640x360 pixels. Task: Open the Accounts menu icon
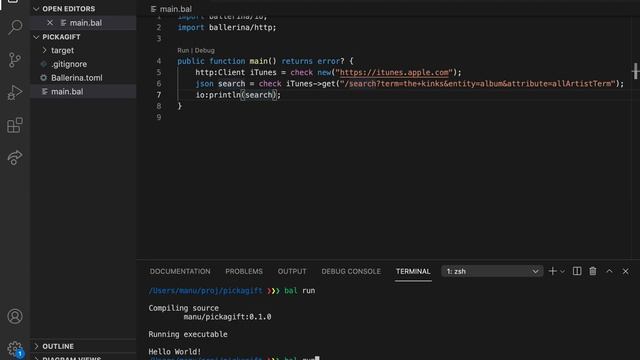(x=15, y=316)
